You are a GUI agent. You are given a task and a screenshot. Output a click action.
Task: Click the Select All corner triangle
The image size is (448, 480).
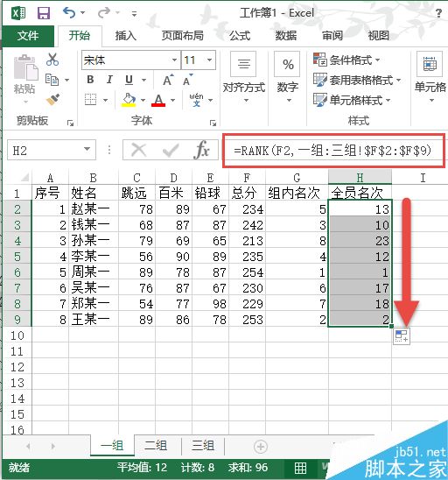(x=24, y=177)
